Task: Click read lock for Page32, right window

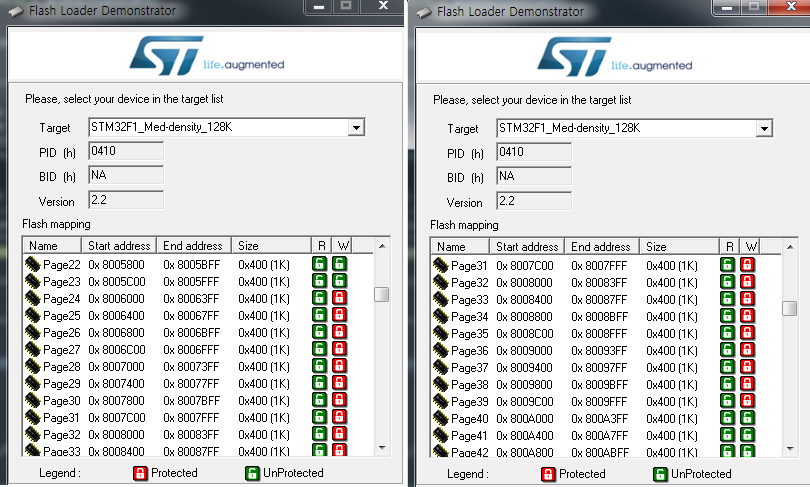Action: pos(728,282)
